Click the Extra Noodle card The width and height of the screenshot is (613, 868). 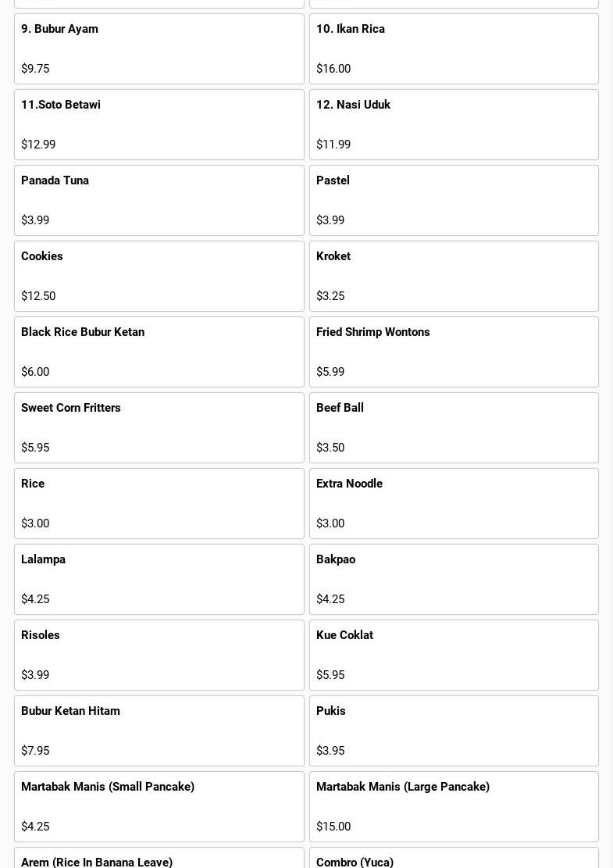coord(454,503)
